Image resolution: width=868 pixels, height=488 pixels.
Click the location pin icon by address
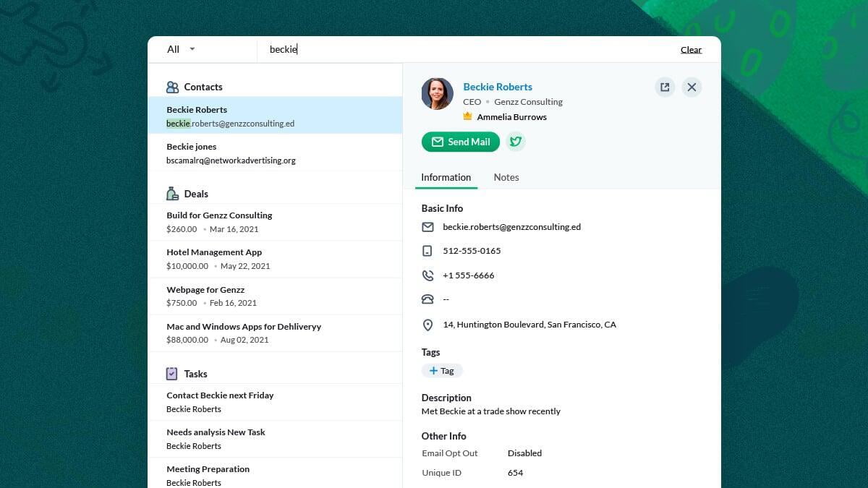click(427, 325)
